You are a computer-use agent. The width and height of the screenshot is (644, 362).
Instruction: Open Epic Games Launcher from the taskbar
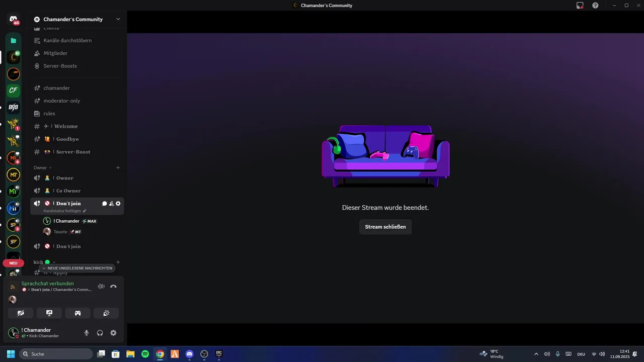coord(219,354)
